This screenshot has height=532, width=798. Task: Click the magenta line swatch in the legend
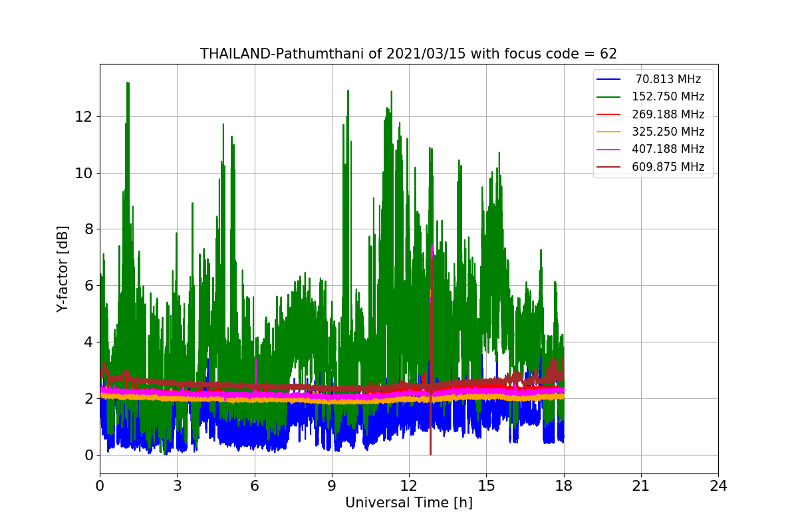[608, 150]
